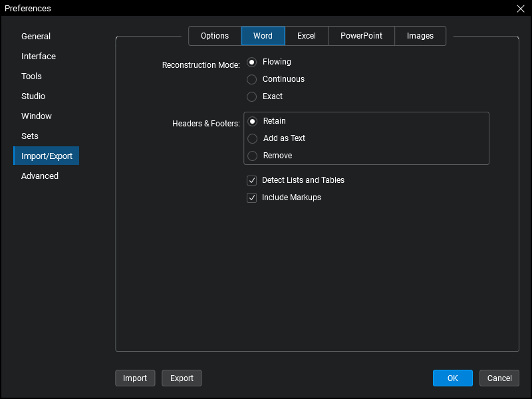
Task: Select the Continuous reconstruction mode
Action: coord(252,79)
